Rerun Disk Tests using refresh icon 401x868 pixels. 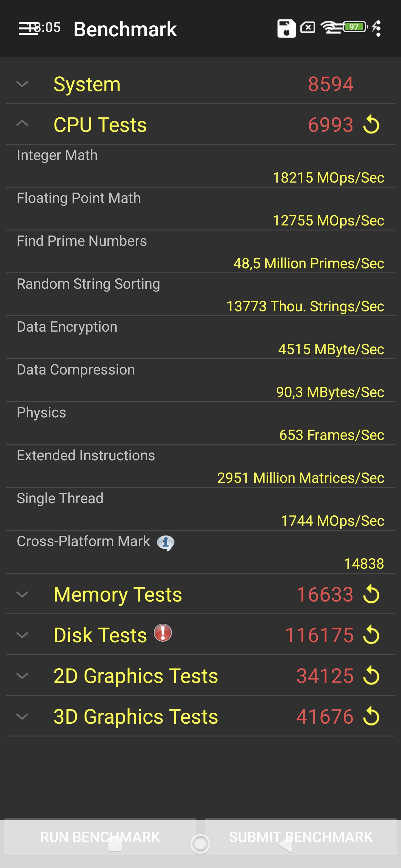(x=371, y=635)
